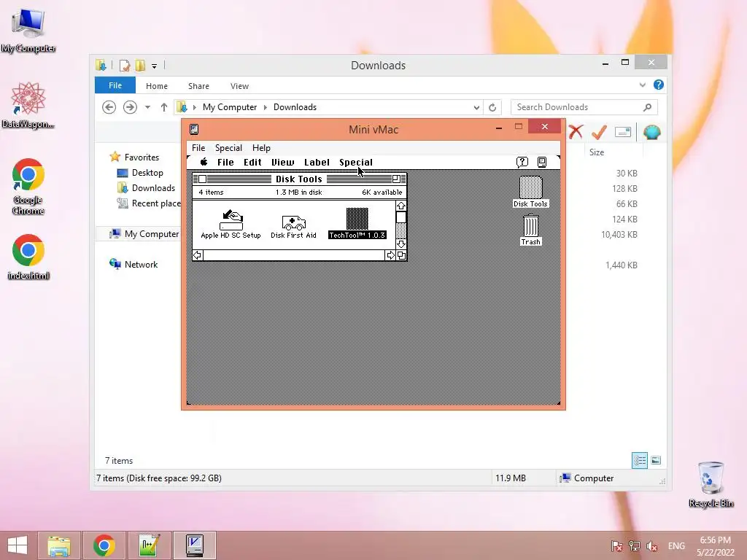Open the Mini vMac Special menu
The width and height of the screenshot is (747, 560).
(x=228, y=147)
